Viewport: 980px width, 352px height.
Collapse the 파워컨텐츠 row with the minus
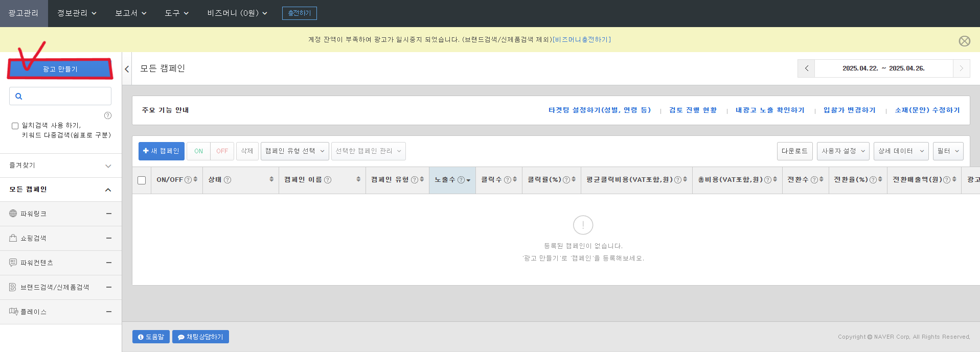point(109,263)
